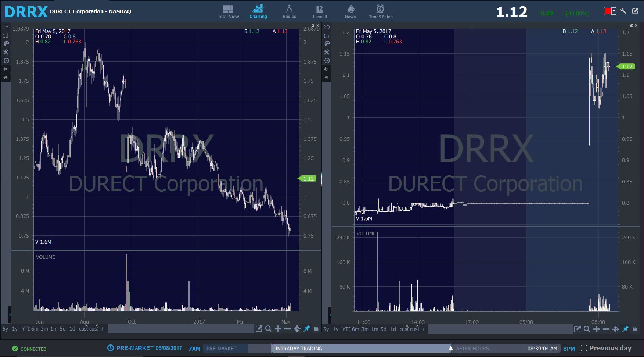Toggle pin on right chart

tap(625, 329)
